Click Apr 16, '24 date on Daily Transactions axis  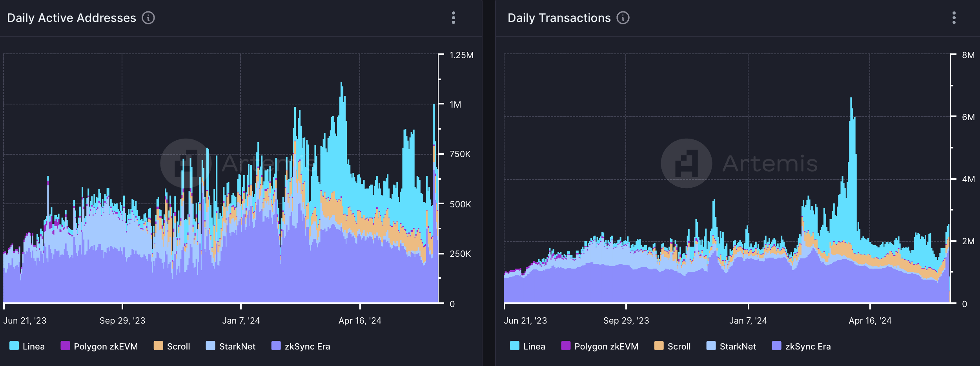(x=870, y=320)
